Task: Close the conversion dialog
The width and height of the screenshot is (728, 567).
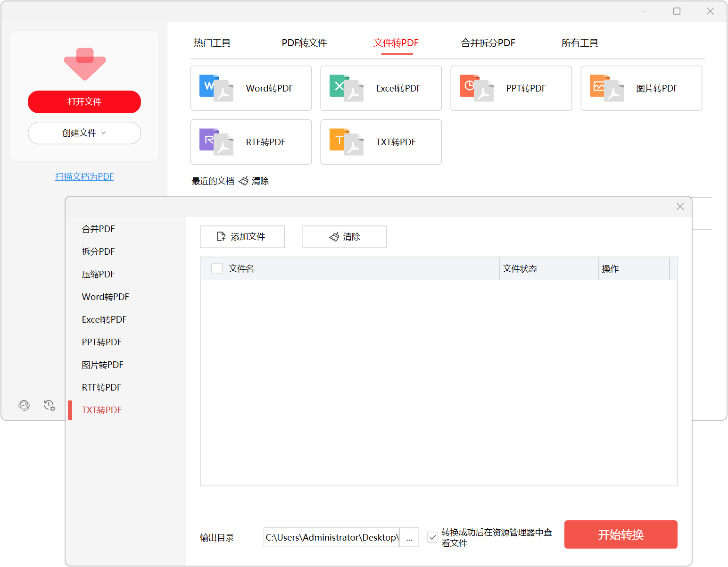Action: pos(680,207)
